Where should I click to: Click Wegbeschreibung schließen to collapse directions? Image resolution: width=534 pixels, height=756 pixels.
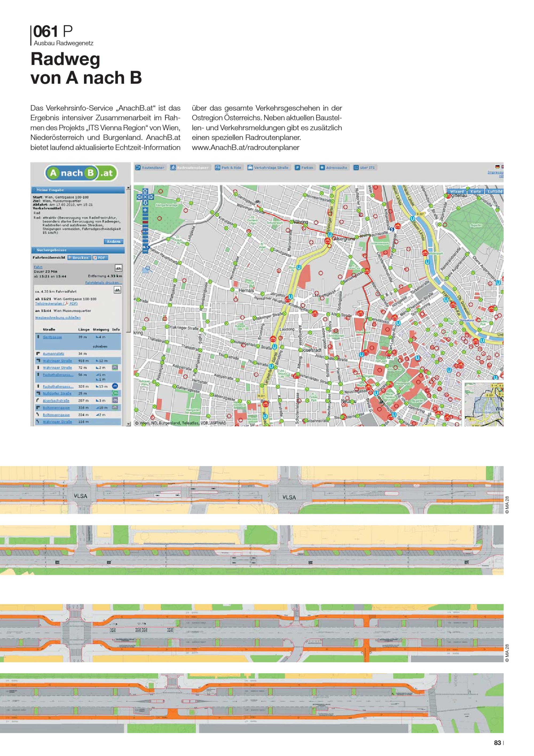tap(58, 317)
